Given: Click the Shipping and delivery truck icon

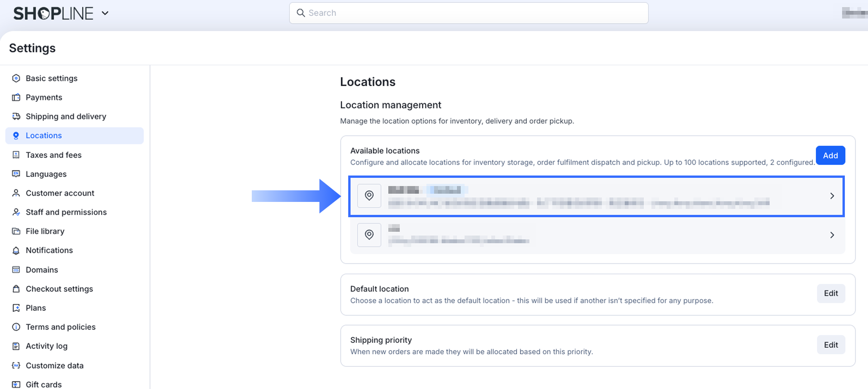Looking at the screenshot, I should point(16,116).
